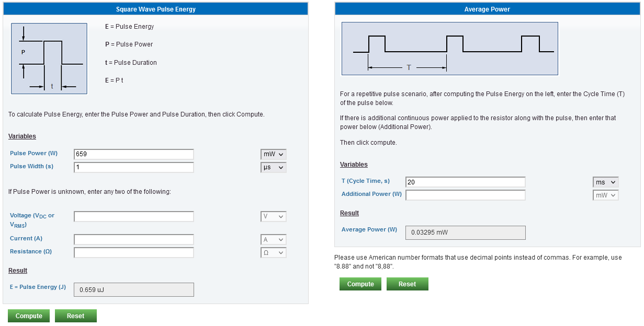644x326 pixels.
Task: Expand the Voltage unit dropdown
Action: pos(274,216)
